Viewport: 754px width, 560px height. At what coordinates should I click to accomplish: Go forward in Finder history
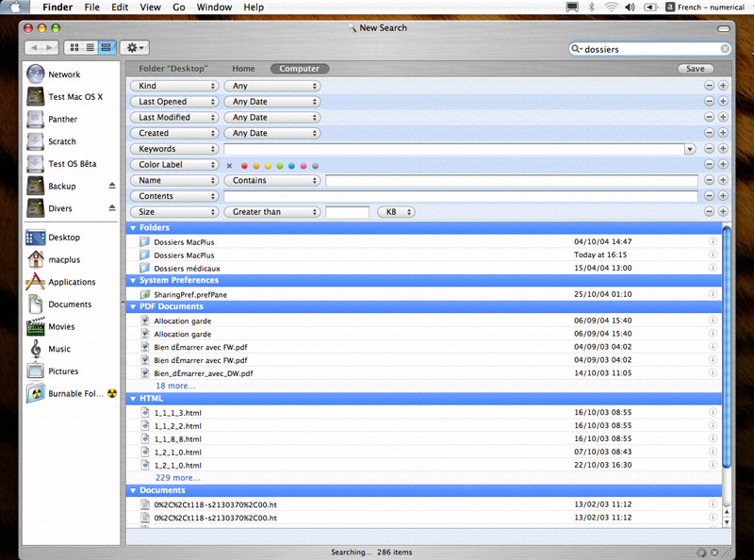tap(50, 47)
